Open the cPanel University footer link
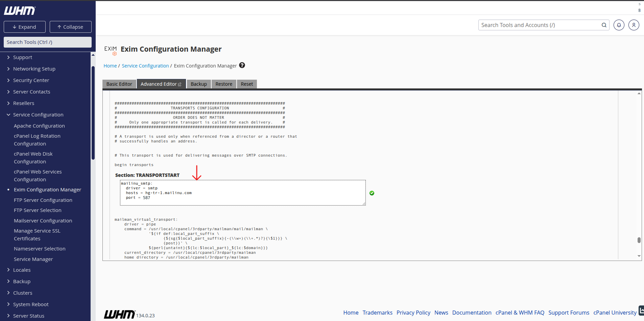 (x=615, y=313)
